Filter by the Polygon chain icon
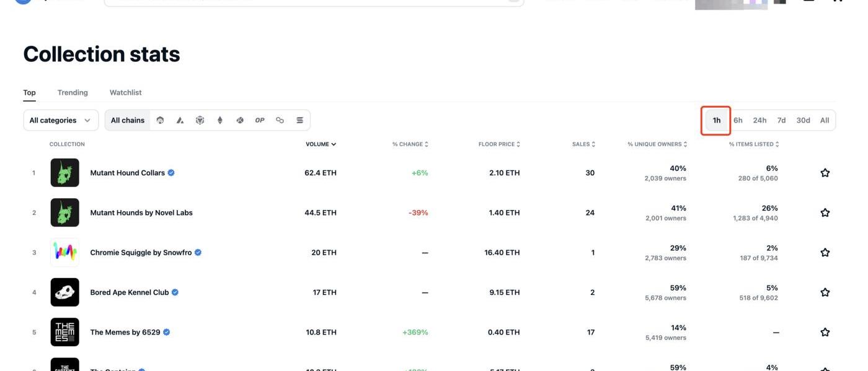868x371 pixels. (280, 120)
